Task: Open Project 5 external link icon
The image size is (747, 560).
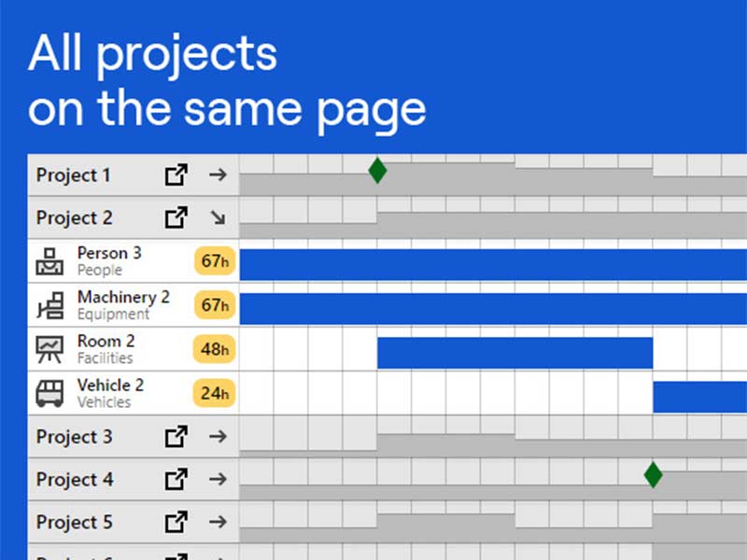Action: click(176, 522)
